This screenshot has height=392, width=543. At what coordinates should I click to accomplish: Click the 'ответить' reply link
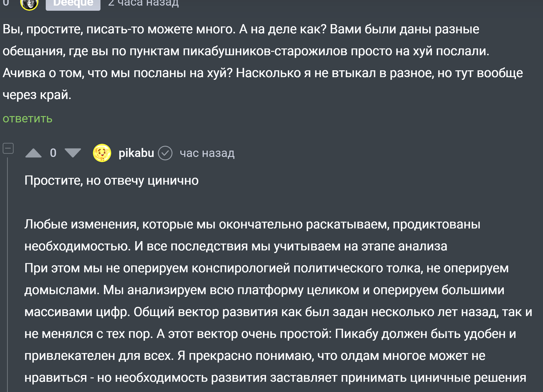coord(28,119)
